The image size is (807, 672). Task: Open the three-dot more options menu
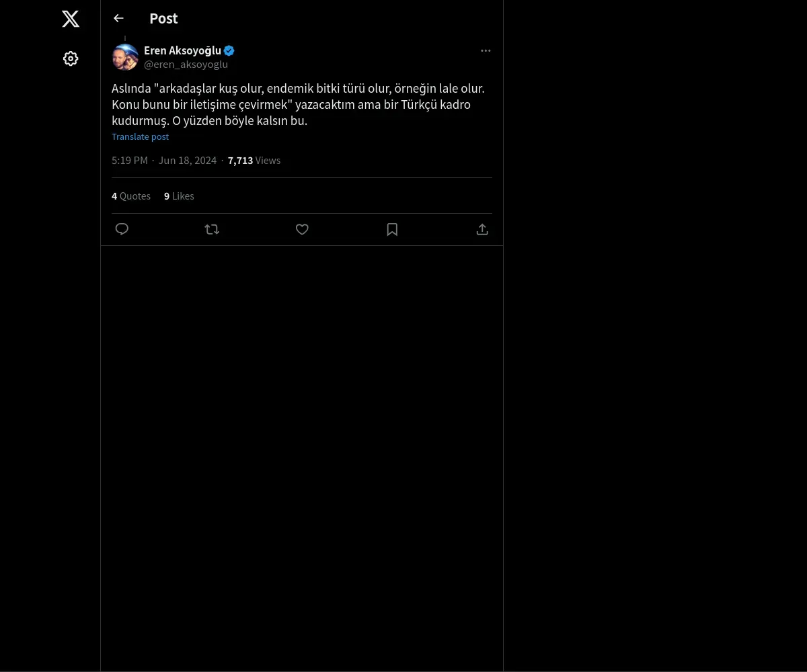pyautogui.click(x=486, y=51)
